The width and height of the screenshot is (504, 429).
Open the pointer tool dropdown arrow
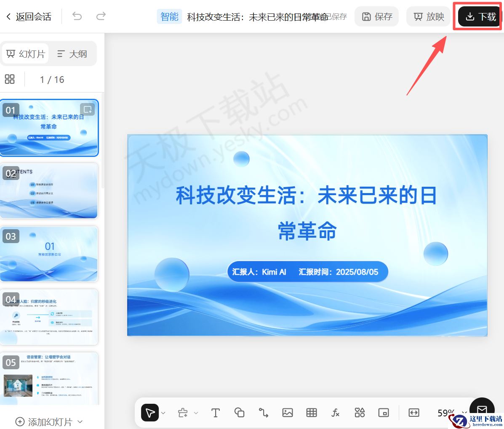coord(164,413)
